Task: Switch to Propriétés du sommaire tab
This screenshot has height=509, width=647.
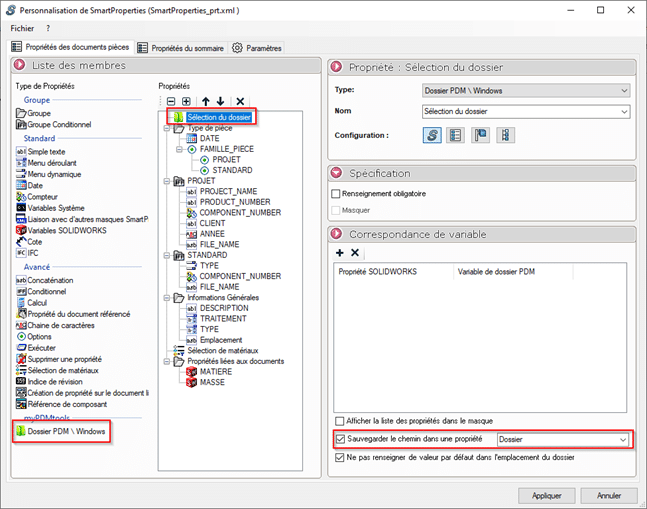Action: point(181,48)
